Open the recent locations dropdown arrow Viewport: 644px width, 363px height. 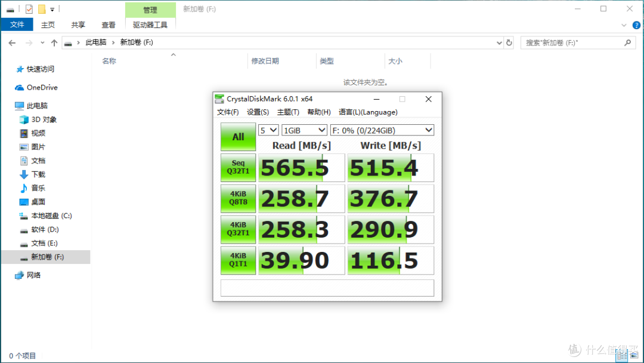tap(42, 43)
